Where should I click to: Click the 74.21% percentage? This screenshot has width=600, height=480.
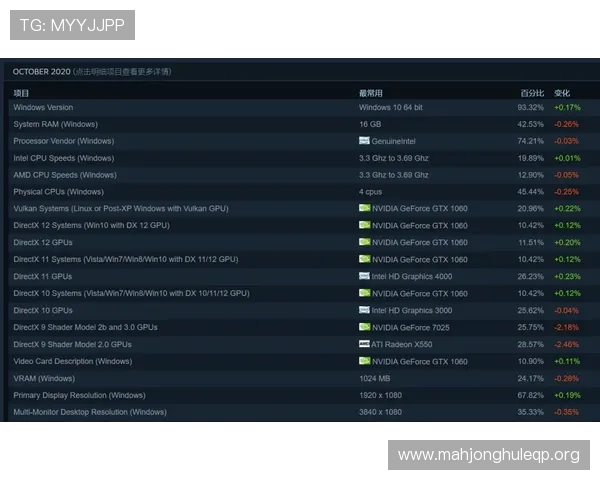530,141
